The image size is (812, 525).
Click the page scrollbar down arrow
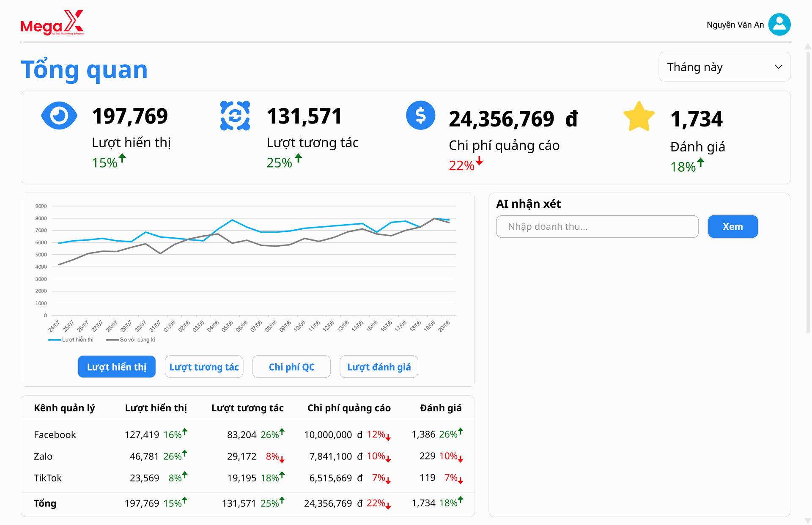[x=807, y=521]
